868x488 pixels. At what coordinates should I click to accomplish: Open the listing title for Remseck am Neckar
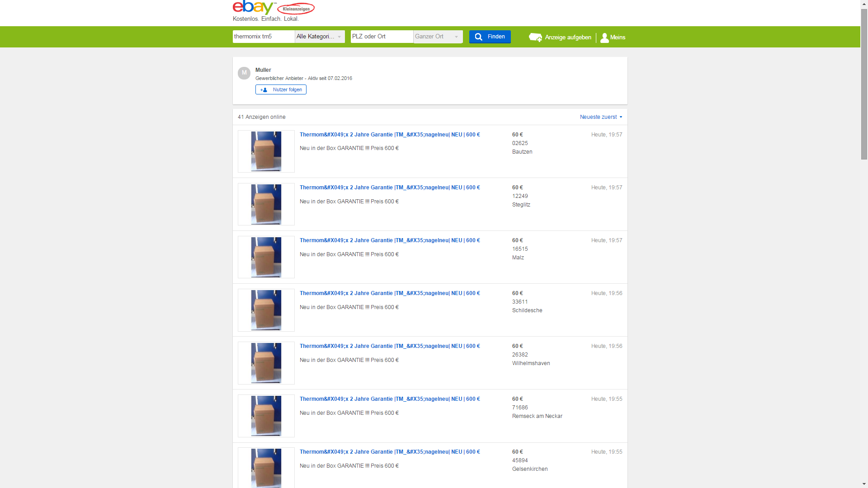pos(390,399)
